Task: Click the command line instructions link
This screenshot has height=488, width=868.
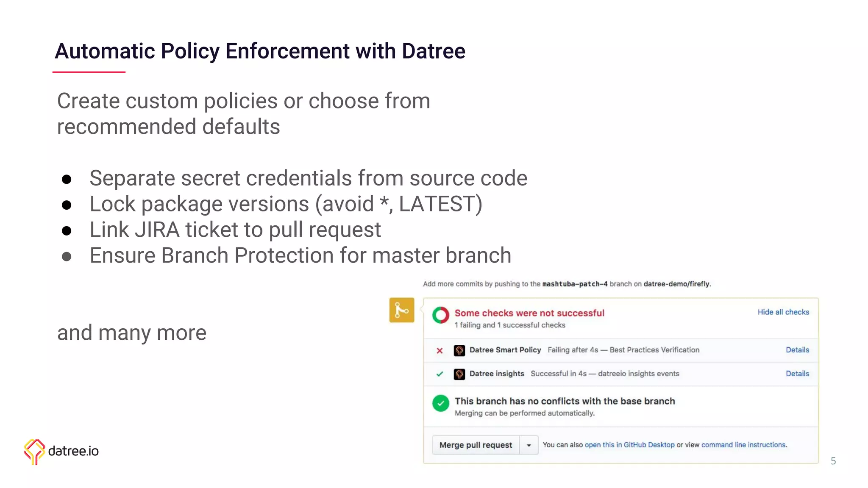Action: [x=744, y=445]
